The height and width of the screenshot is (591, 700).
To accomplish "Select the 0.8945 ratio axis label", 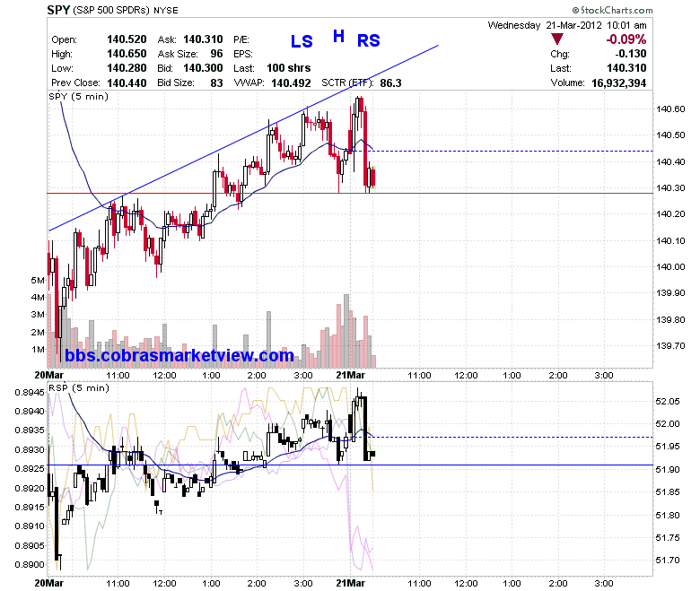I will pyautogui.click(x=30, y=393).
